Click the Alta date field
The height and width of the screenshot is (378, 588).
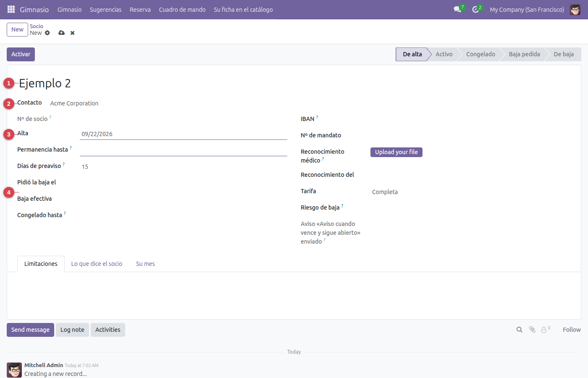[x=184, y=134]
